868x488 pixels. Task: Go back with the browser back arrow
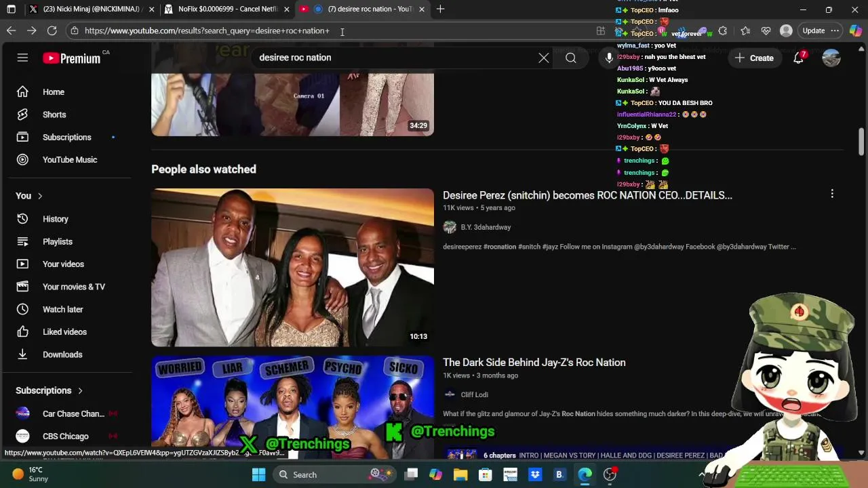11,30
